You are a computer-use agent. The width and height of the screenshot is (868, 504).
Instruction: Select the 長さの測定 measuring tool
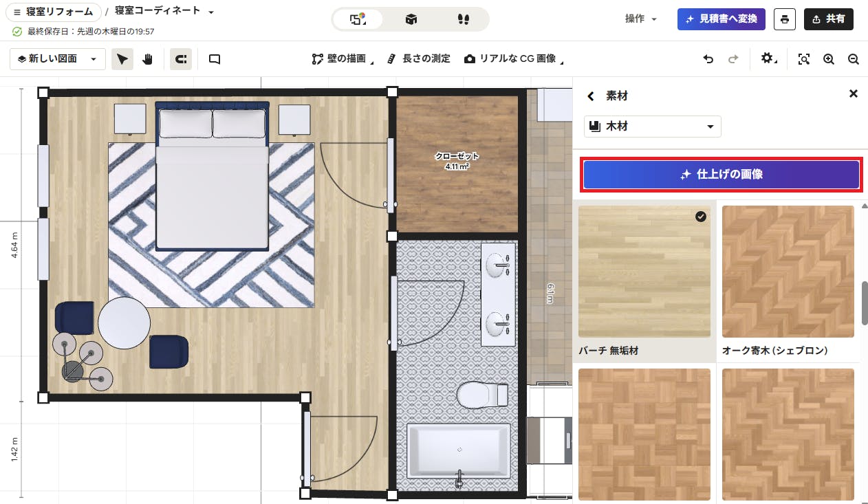[x=419, y=59]
